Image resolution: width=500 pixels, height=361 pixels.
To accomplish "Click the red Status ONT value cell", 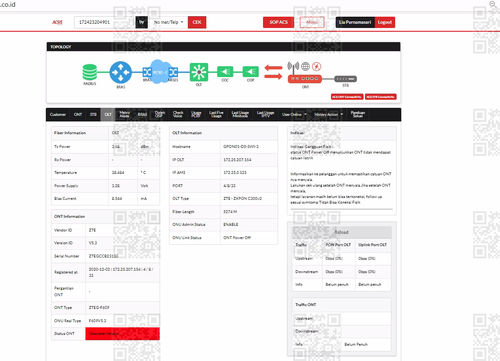I will (x=122, y=334).
